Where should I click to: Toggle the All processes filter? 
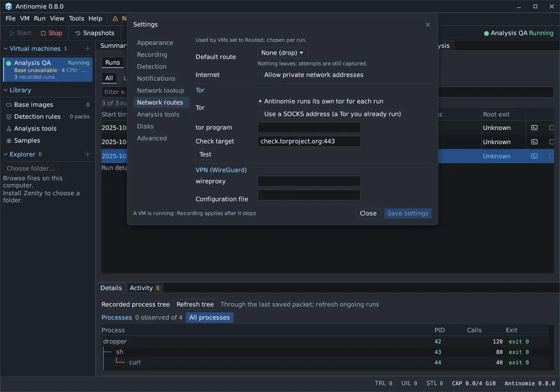point(209,317)
